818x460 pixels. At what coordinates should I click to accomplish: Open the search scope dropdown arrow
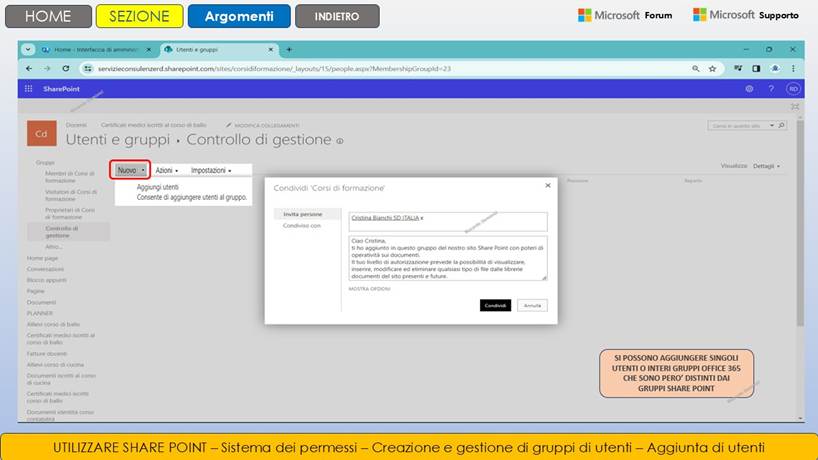(x=772, y=126)
